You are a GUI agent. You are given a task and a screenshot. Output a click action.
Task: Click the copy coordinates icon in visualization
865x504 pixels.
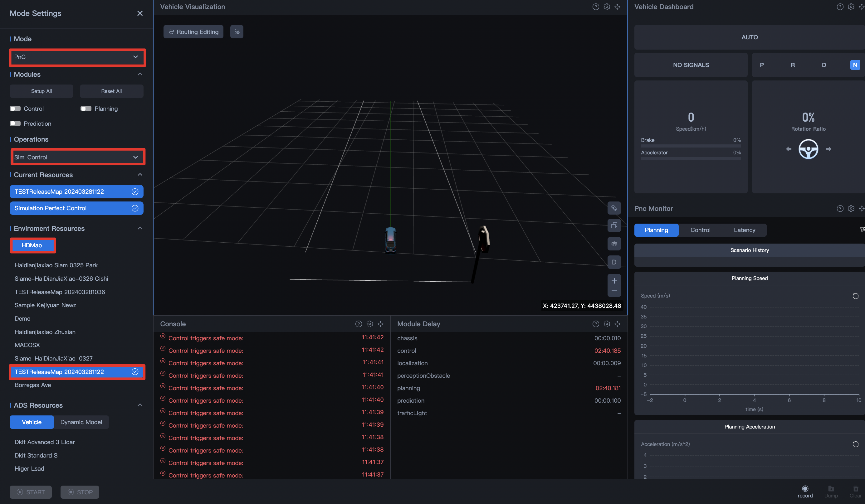(614, 225)
